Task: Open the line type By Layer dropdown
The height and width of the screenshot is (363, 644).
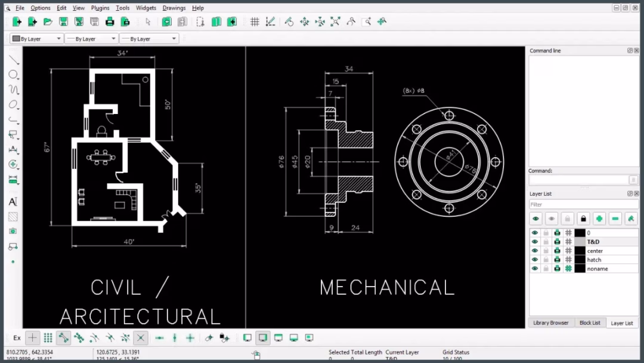Action: (x=148, y=39)
